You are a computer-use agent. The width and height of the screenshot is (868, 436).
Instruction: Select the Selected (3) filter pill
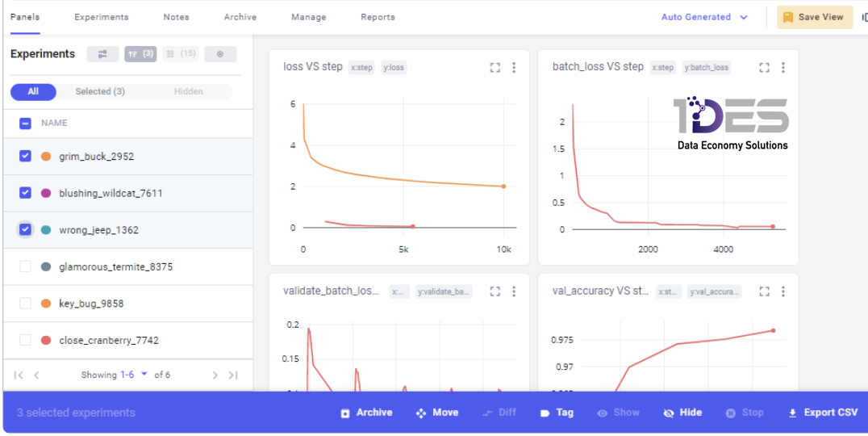(x=100, y=92)
